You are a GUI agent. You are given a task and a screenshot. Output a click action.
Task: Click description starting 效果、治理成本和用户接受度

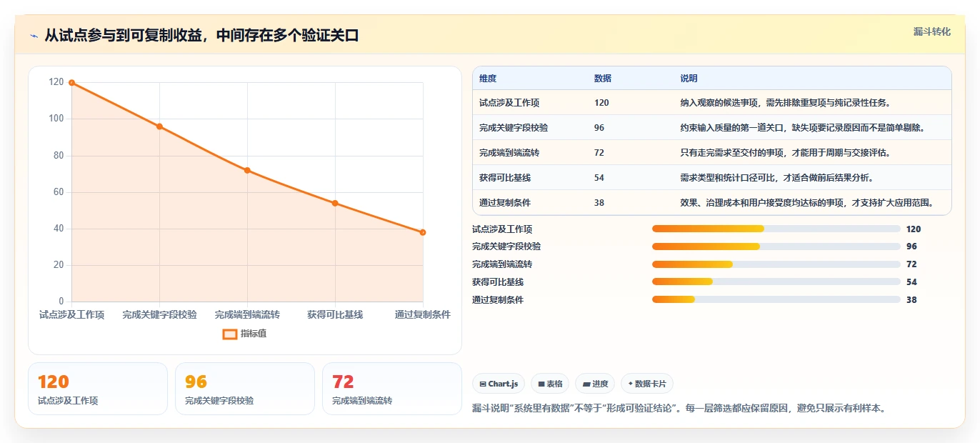807,203
